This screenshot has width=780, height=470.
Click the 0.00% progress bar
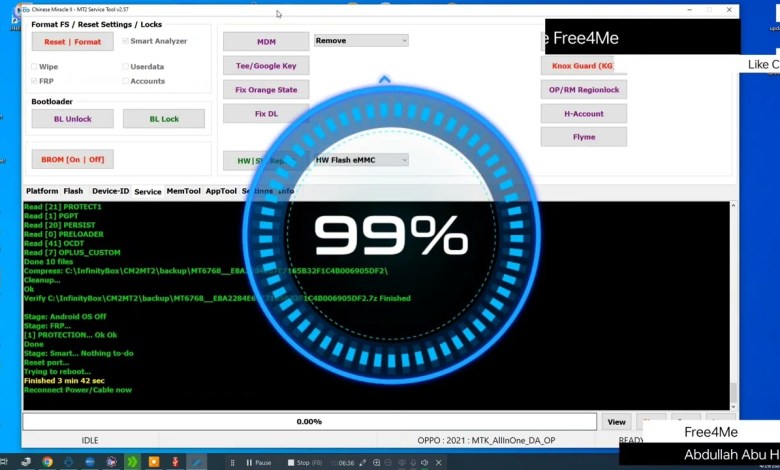coord(309,422)
